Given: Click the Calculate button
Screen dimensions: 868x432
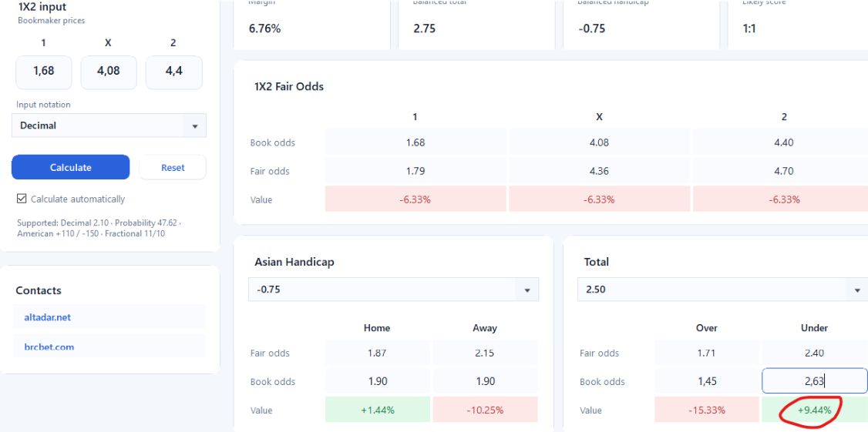Looking at the screenshot, I should (x=70, y=168).
